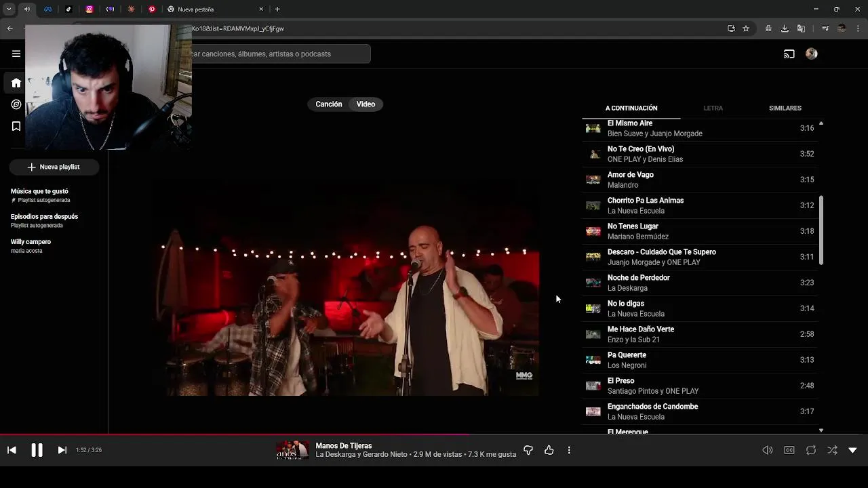Pause the current song
868x488 pixels.
click(37, 450)
